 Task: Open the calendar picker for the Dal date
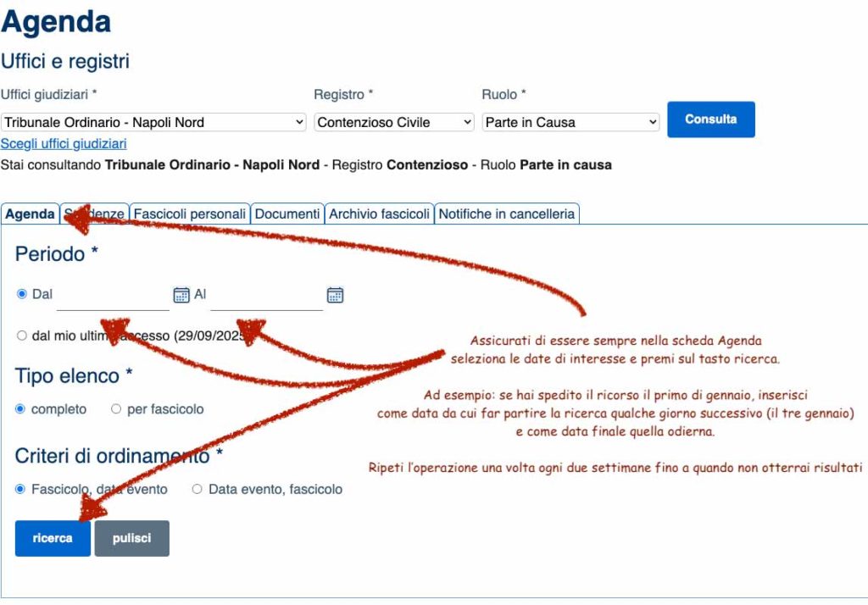[181, 295]
